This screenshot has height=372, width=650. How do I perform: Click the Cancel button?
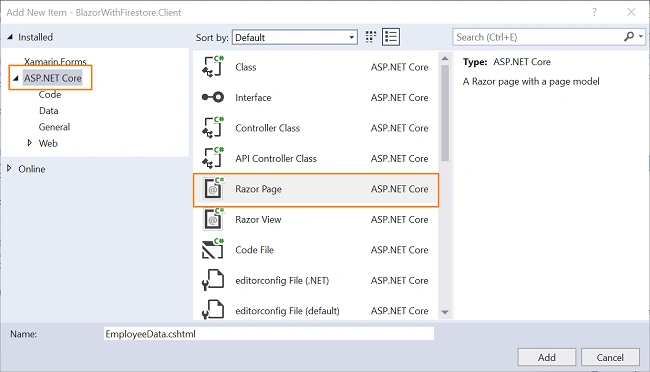[x=610, y=357]
